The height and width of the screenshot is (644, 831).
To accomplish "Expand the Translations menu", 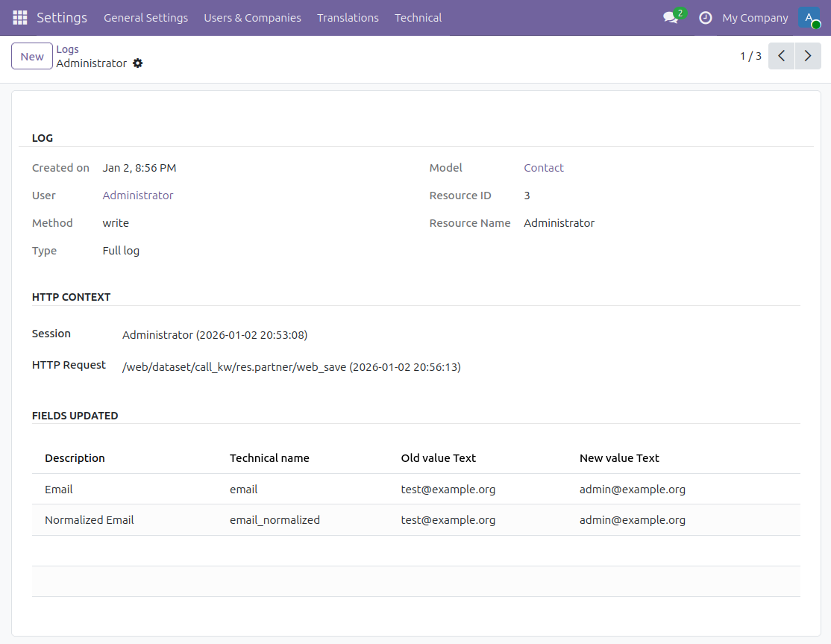I will (x=348, y=18).
